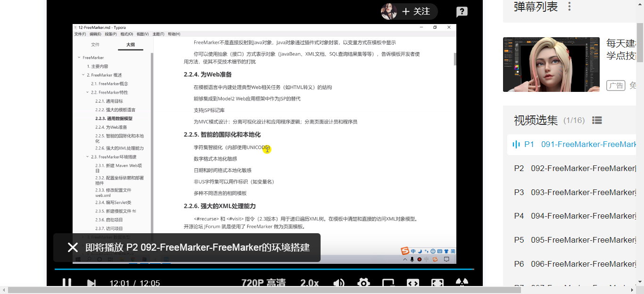Viewport: 644px width, 294px height.
Task: Collapse the root FreeMarker outline node
Action: click(79, 57)
